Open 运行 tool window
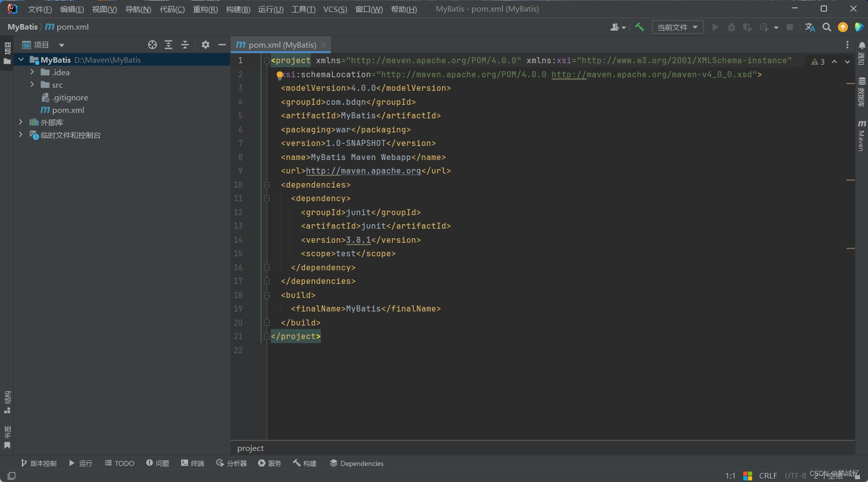 [81, 463]
